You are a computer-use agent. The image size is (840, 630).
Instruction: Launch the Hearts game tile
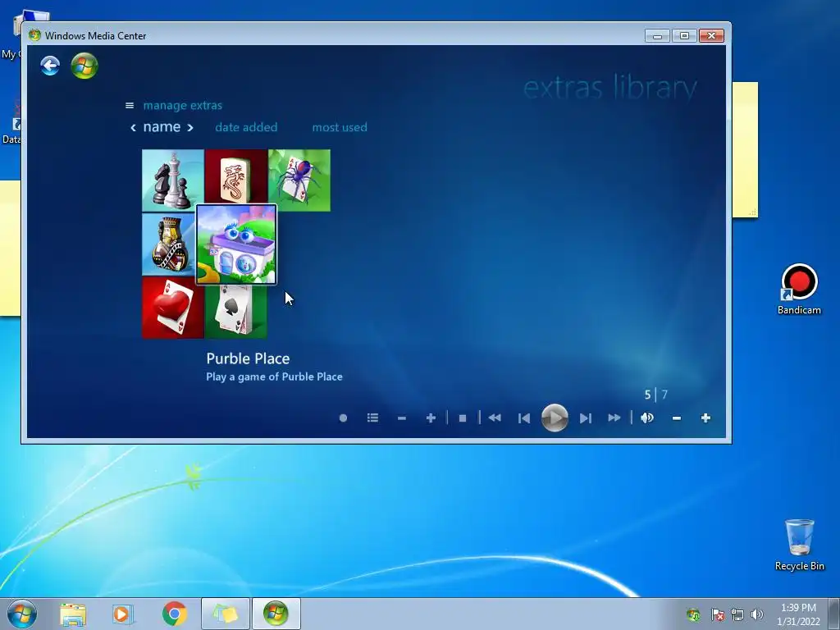[x=172, y=308]
